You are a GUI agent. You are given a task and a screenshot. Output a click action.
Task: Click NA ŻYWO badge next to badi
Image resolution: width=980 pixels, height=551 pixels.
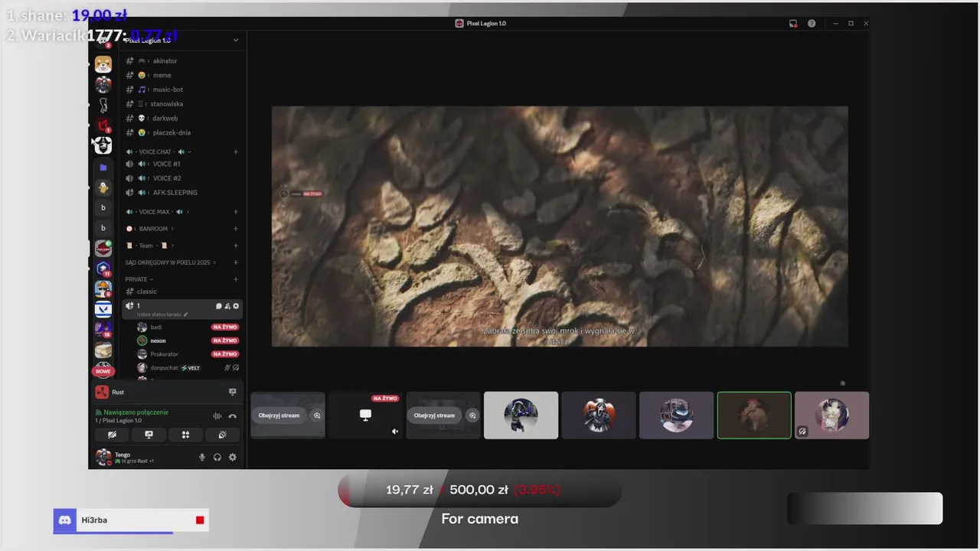225,327
